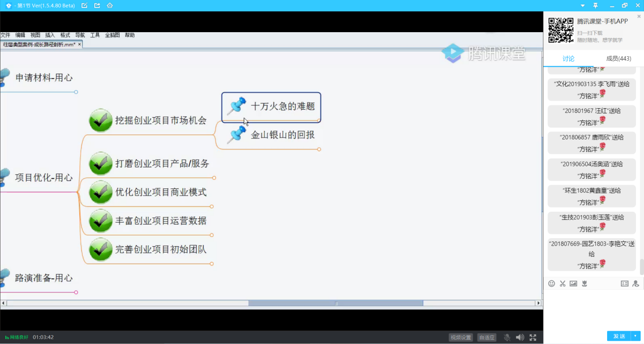
Task: Click the chat panel vertical scrollbar thumb
Action: tap(642, 267)
